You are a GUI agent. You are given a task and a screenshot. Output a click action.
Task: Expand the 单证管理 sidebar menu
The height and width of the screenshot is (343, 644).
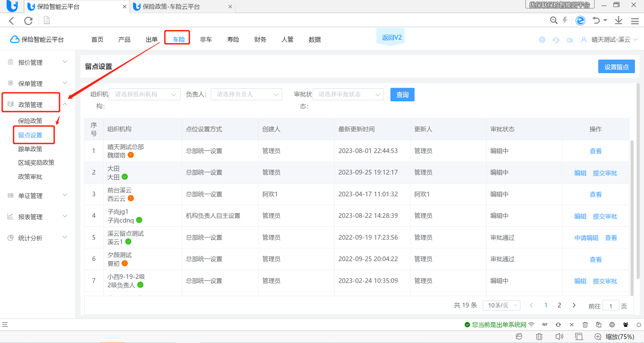click(x=38, y=195)
